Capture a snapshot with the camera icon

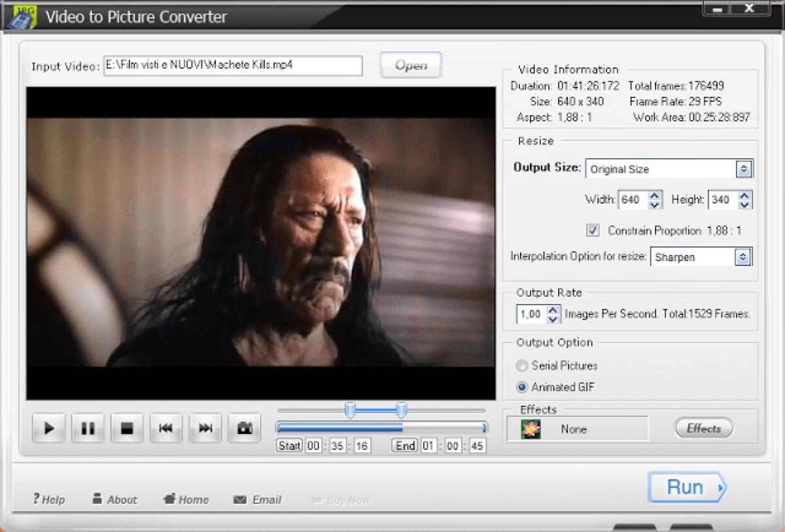point(244,428)
